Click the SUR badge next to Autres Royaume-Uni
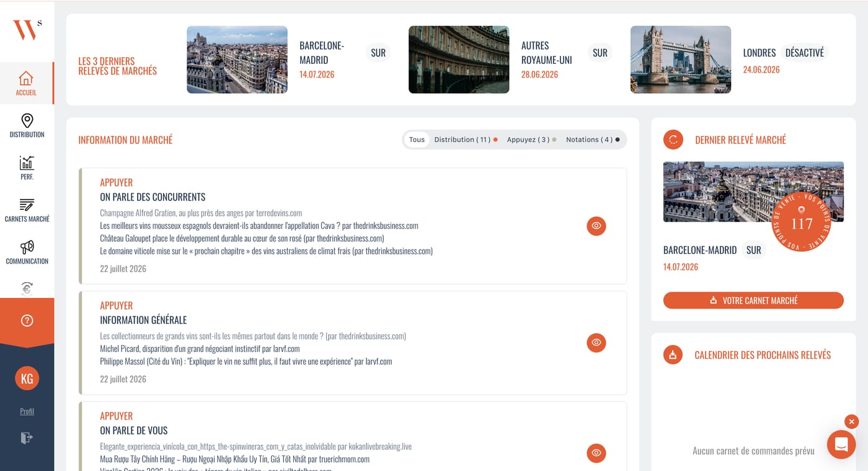This screenshot has height=471, width=868. (x=600, y=53)
